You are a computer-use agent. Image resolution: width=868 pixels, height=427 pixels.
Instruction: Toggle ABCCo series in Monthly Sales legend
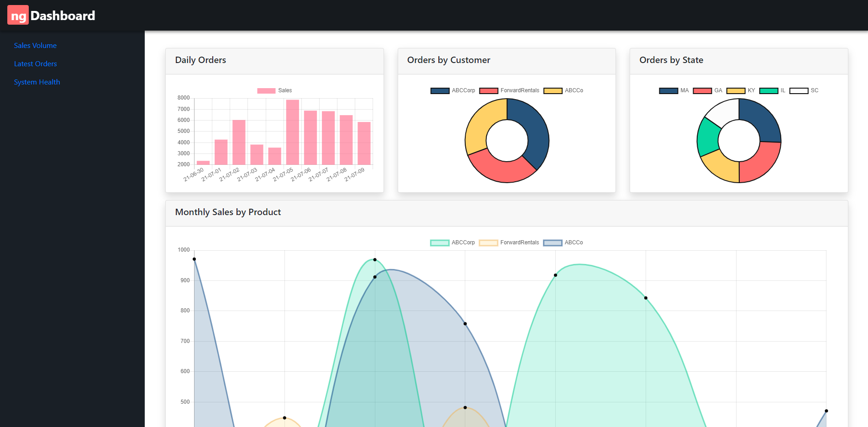(x=553, y=242)
